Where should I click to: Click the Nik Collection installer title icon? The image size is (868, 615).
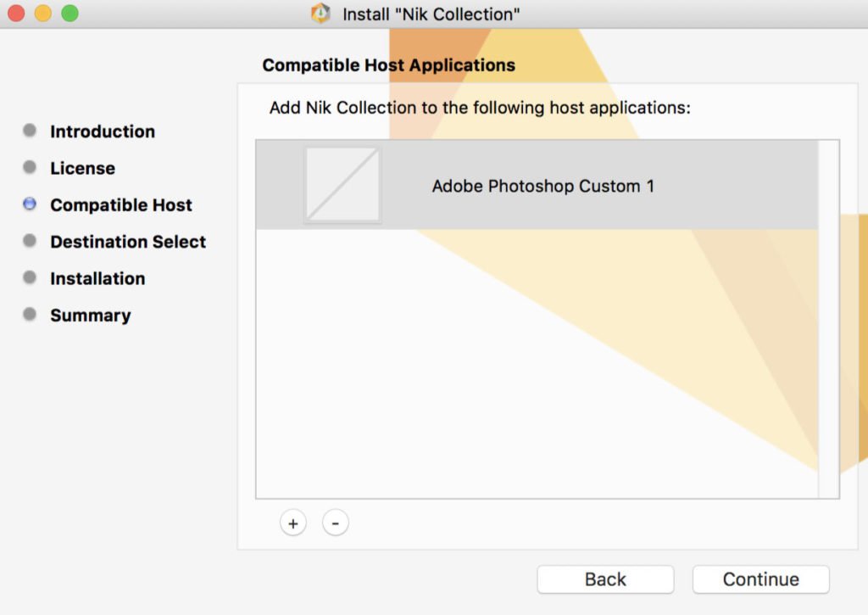coord(320,14)
